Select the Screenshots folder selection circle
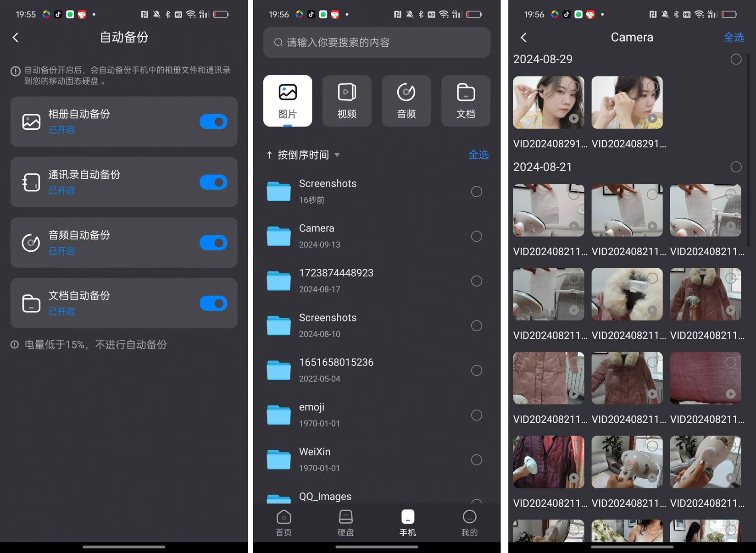The image size is (756, 553). tap(476, 191)
